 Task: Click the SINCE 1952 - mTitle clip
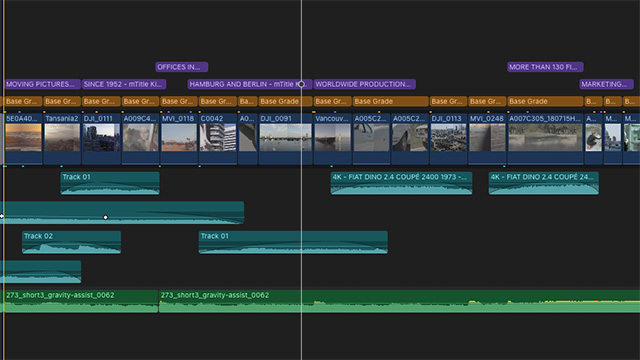point(124,84)
